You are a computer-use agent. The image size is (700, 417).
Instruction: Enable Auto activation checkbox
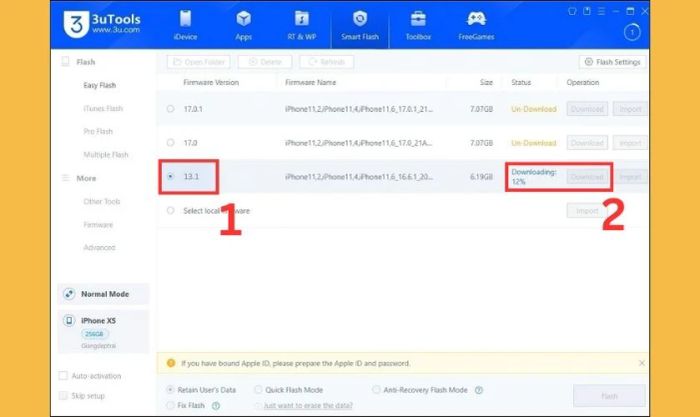63,375
